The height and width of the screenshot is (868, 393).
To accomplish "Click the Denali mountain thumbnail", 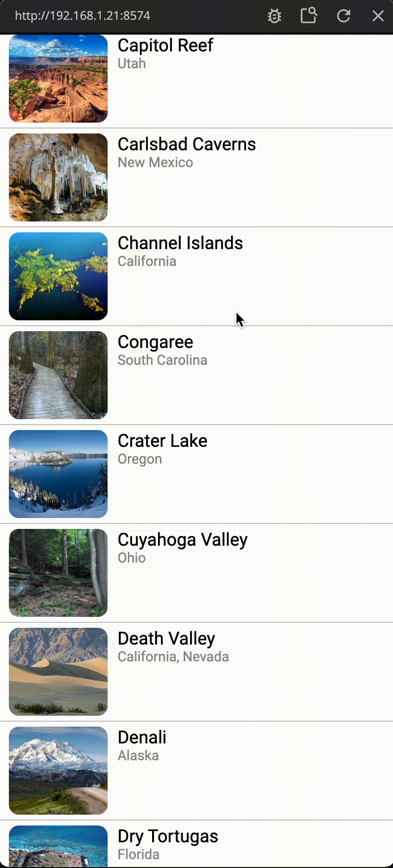I will [x=58, y=770].
